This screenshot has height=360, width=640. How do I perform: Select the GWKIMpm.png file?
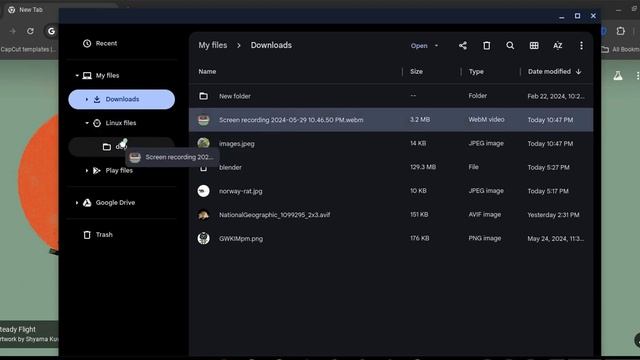point(391,238)
